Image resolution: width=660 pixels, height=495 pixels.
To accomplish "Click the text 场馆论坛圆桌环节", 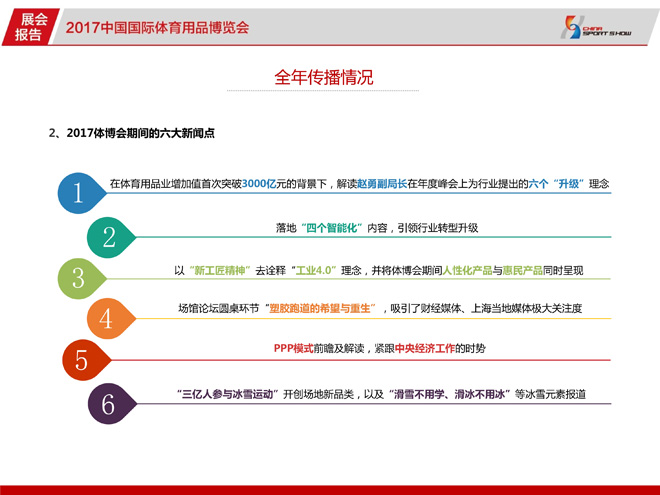I will click(x=219, y=309).
